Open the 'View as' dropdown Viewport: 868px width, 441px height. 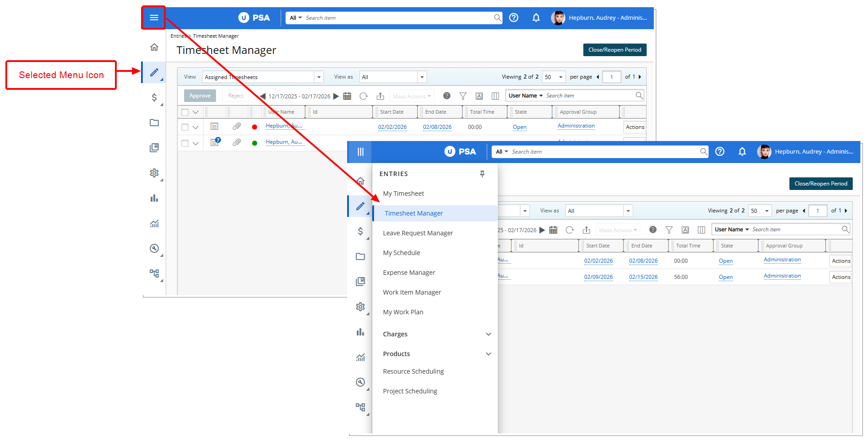tap(421, 77)
